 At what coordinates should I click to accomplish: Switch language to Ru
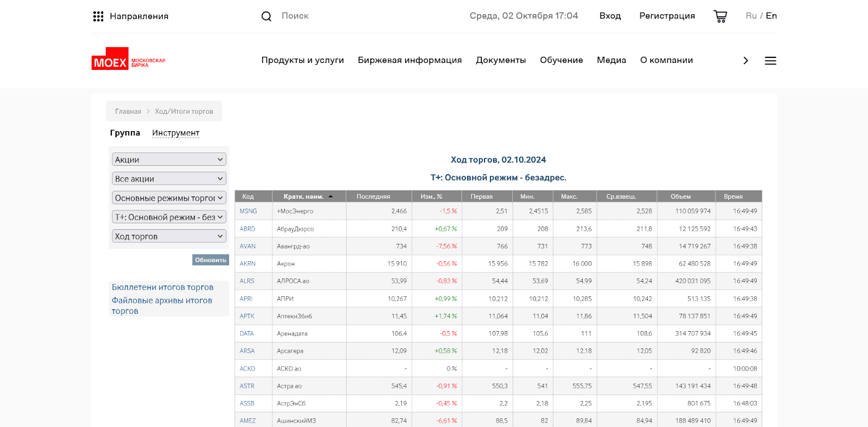pyautogui.click(x=751, y=16)
